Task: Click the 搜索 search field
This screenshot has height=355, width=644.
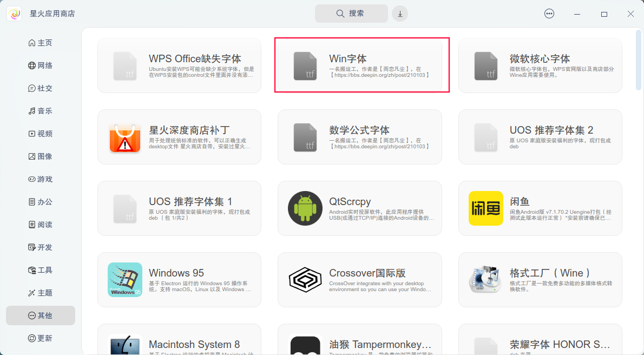Action: coord(351,13)
